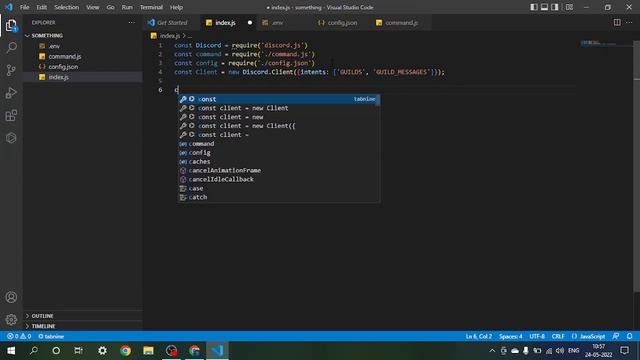Select 'const client = new Client({' suggestion
The height and width of the screenshot is (360, 640).
coord(279,126)
